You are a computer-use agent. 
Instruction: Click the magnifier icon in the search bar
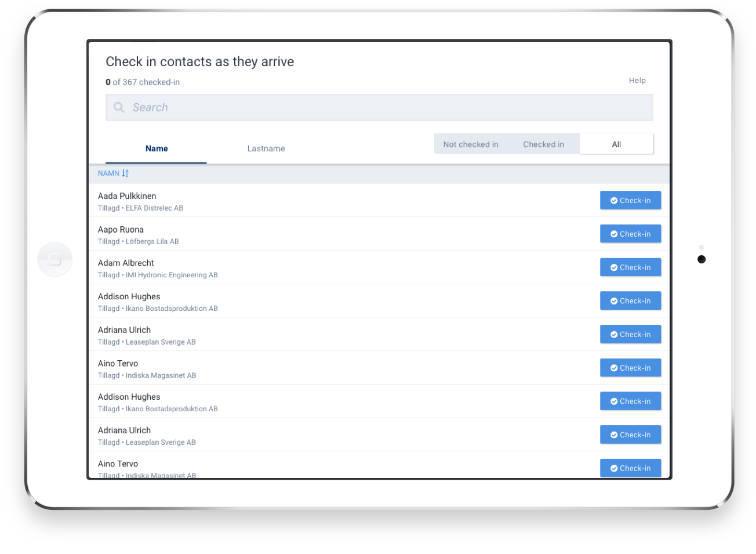tap(119, 107)
